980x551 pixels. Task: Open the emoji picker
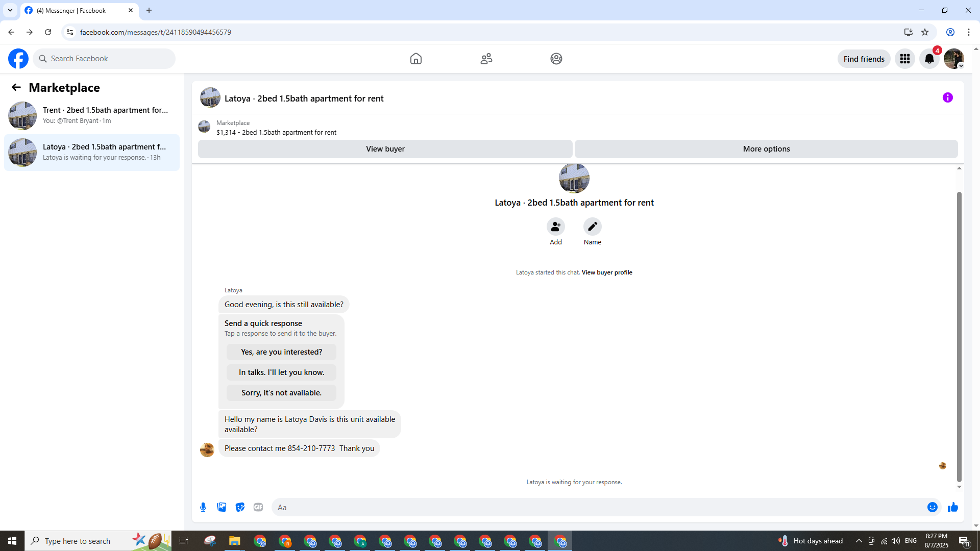(x=932, y=507)
